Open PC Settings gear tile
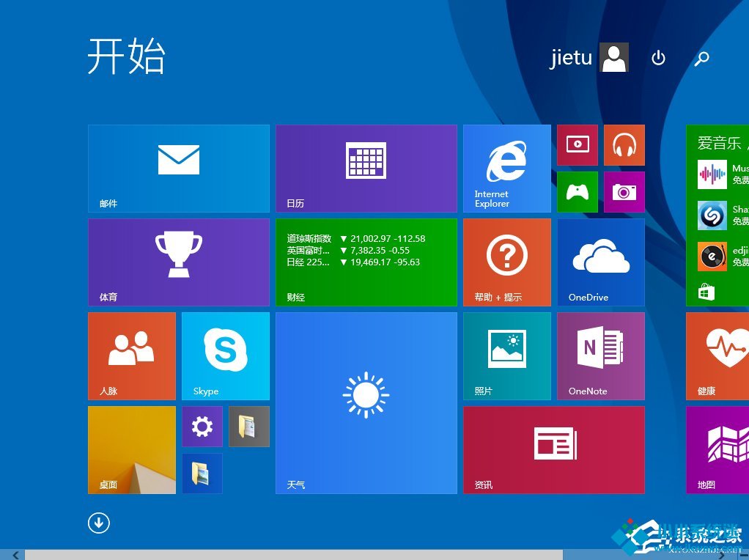Image resolution: width=749 pixels, height=560 pixels. (202, 426)
